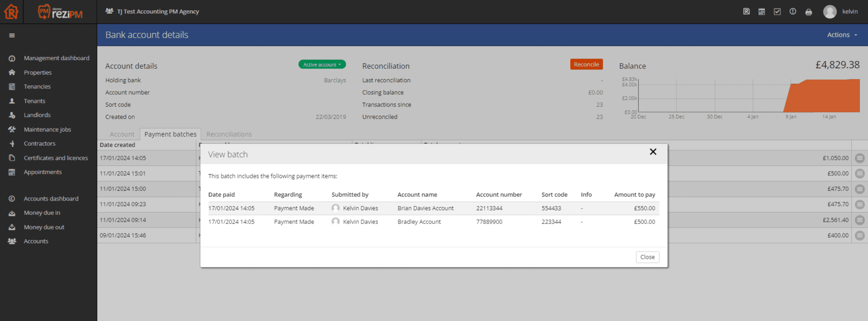Viewport: 868px width, 321px height.
Task: Open the R icon in top toolbar
Action: point(746,11)
